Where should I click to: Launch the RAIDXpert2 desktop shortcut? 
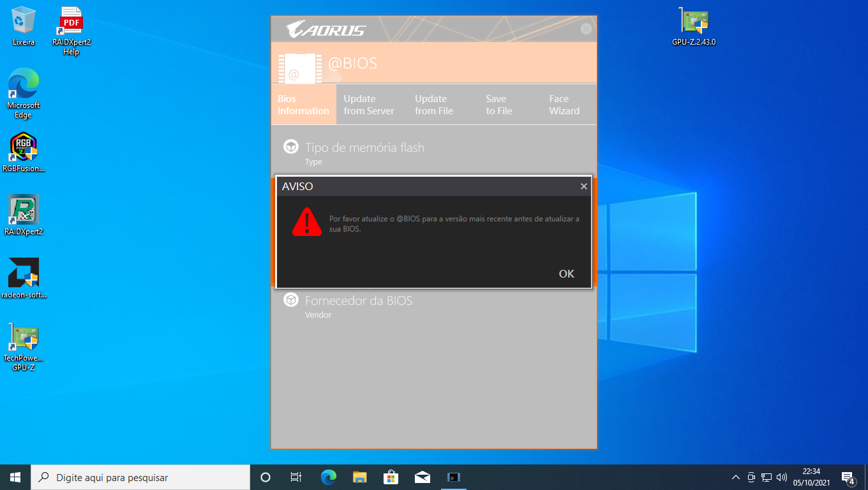(24, 215)
